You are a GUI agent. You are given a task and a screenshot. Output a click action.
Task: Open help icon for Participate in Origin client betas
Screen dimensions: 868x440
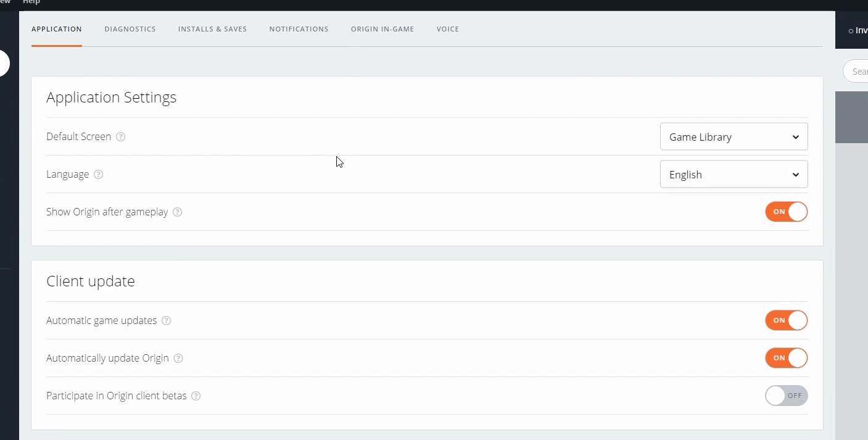pos(196,396)
